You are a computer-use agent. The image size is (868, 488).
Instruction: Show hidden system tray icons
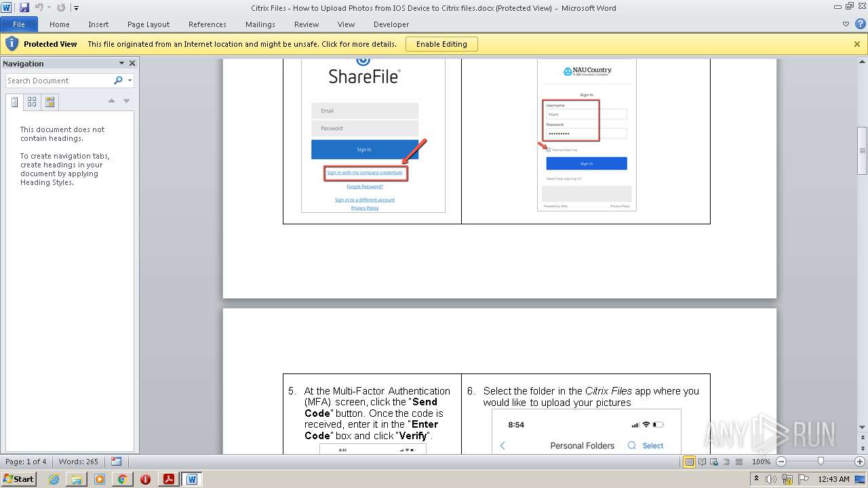tap(756, 479)
